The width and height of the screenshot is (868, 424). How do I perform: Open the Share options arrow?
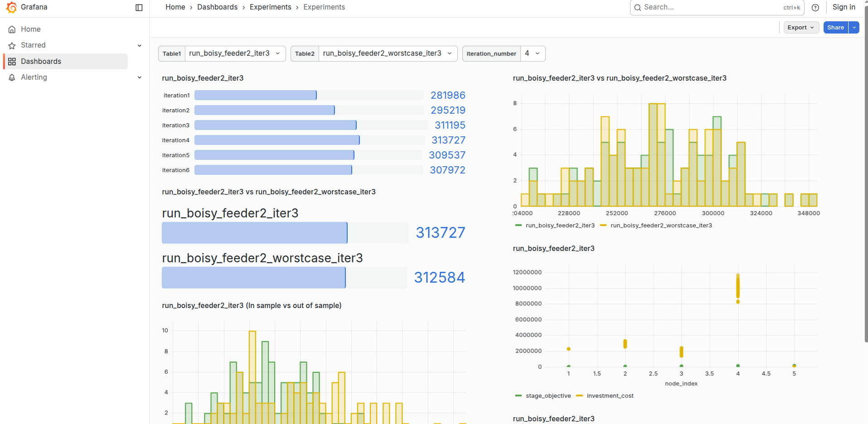point(854,28)
